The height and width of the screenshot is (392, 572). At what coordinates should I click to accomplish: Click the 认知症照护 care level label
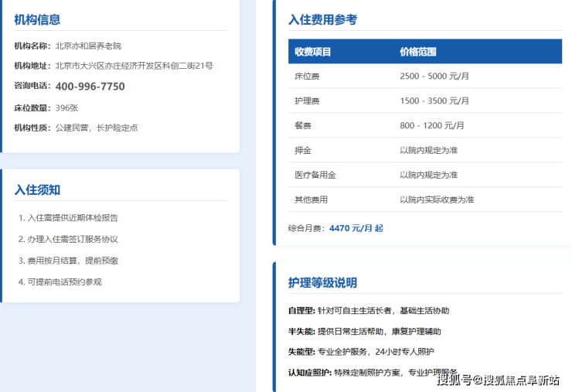[x=310, y=373]
